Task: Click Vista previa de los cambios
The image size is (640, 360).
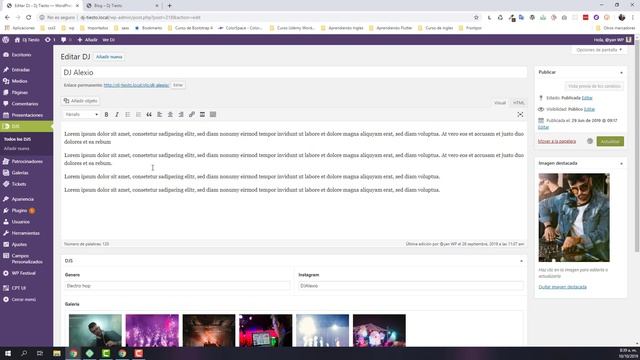Action: tap(594, 86)
